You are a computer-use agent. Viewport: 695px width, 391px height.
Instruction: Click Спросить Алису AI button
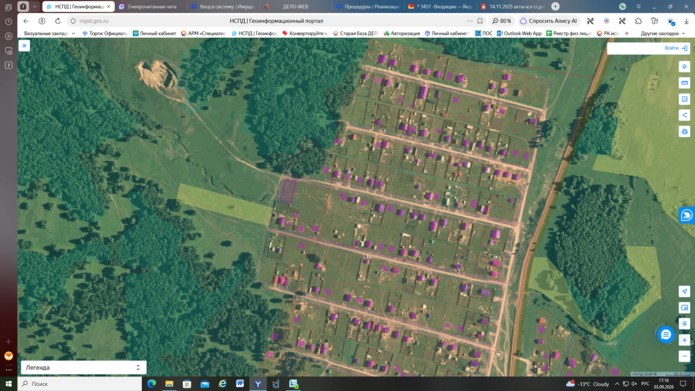[549, 21]
